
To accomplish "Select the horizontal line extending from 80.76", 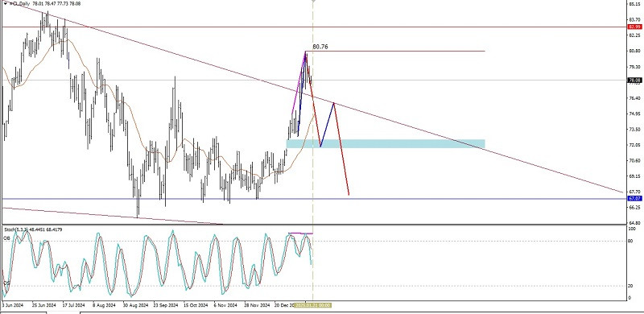I will pos(395,51).
